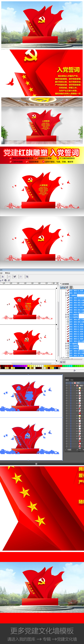
Task: Select the '19 对象群组' row in object manager
Action: tap(73, 344)
